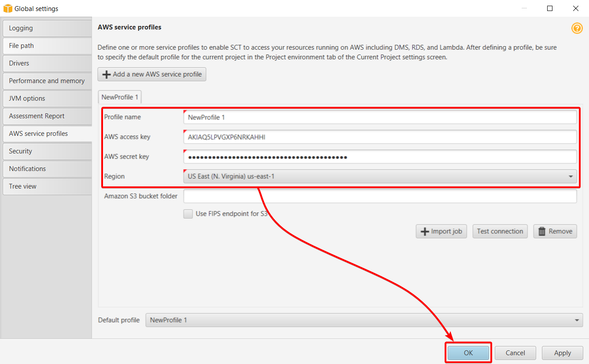The height and width of the screenshot is (364, 589).
Task: Switch to the Notifications tab
Action: coord(46,169)
